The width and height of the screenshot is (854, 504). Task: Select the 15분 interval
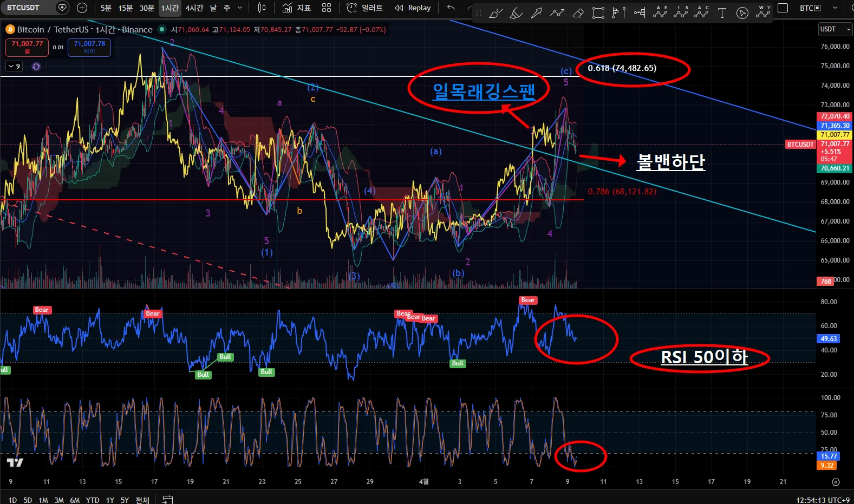[126, 8]
